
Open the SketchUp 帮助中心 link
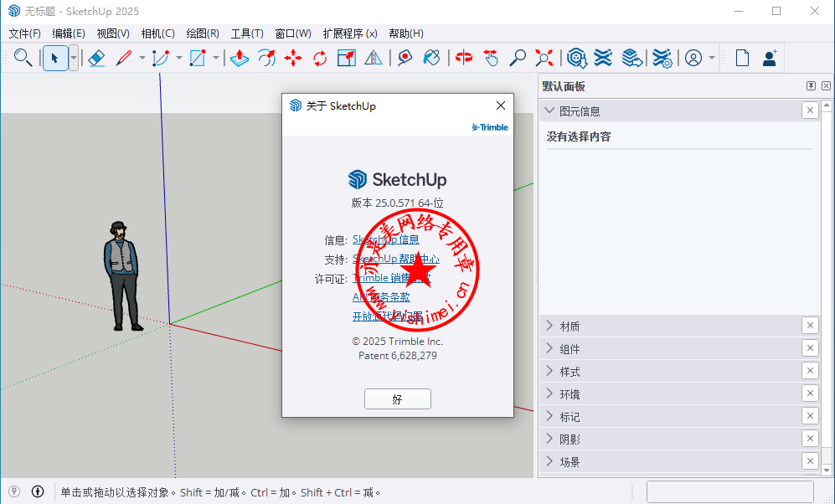tap(395, 259)
